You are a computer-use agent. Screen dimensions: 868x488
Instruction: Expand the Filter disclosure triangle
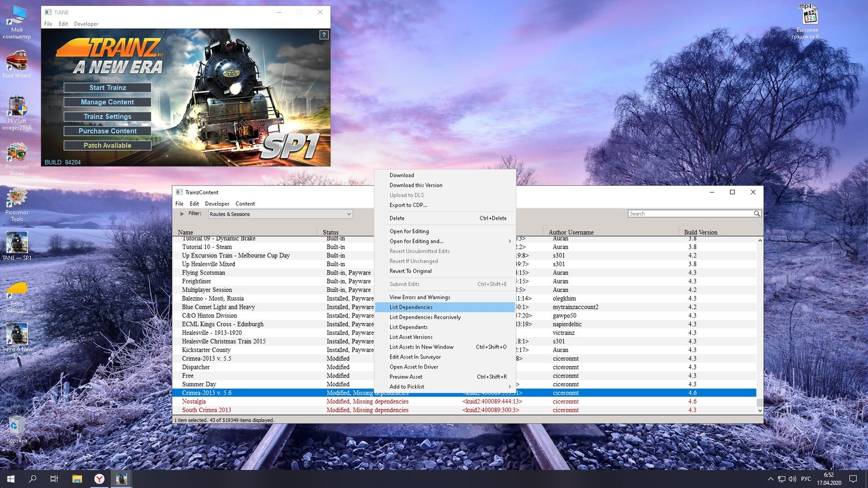pos(182,214)
